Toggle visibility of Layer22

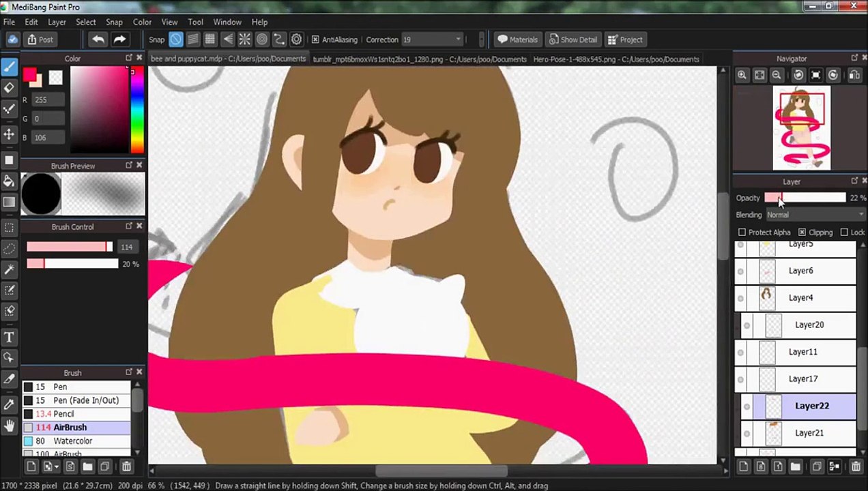(747, 406)
